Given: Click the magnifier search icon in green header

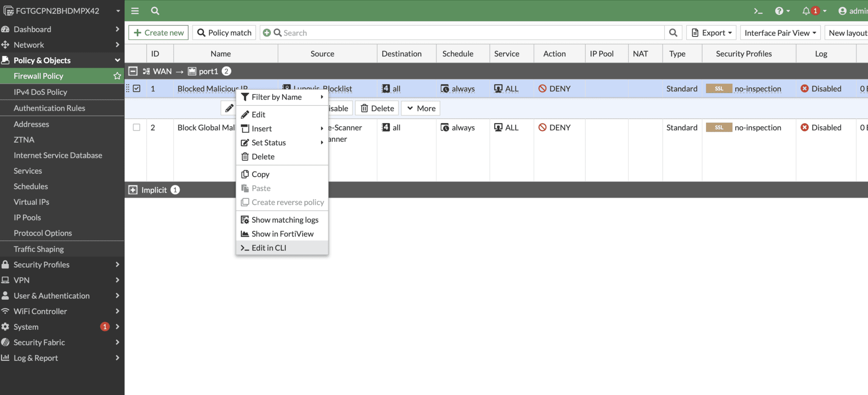Looking at the screenshot, I should [x=155, y=11].
